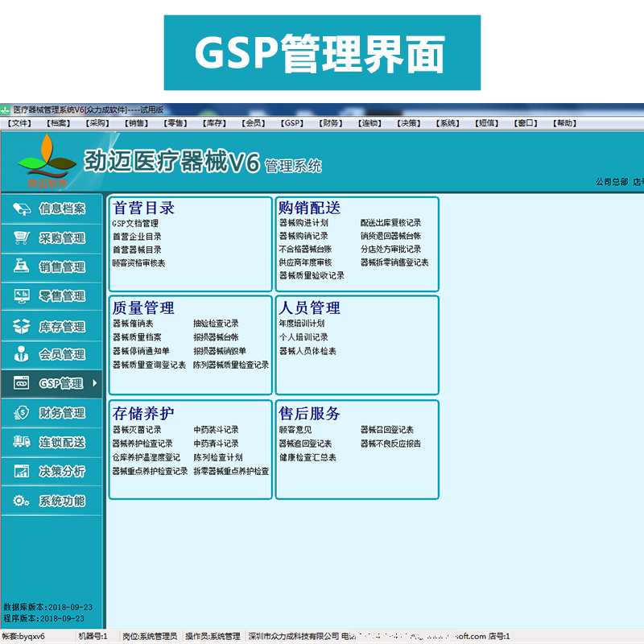Screen dimensions: 644x644
Task: Open the 个人培训记录 link
Action: tap(303, 337)
